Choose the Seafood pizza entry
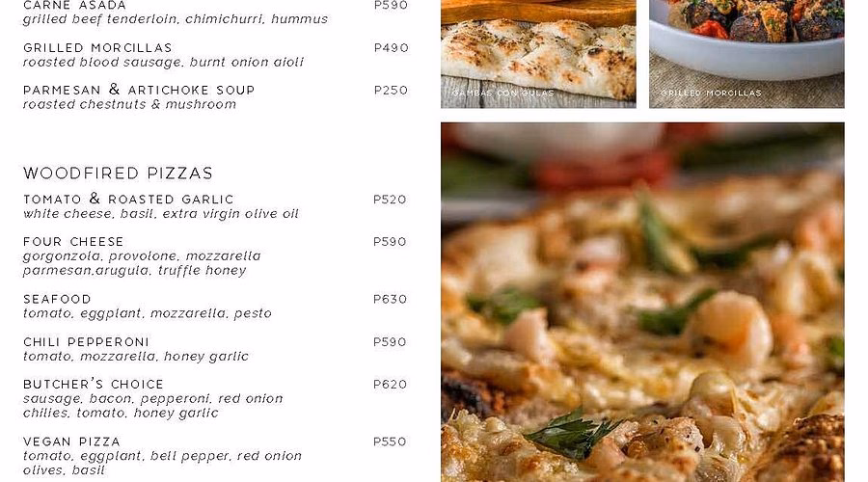This screenshot has height=482, width=868. click(57, 300)
